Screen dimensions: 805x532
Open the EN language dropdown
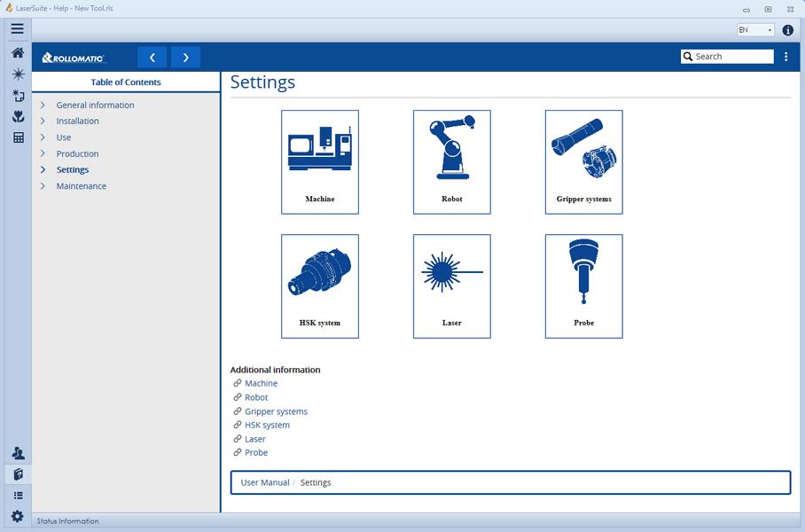755,30
